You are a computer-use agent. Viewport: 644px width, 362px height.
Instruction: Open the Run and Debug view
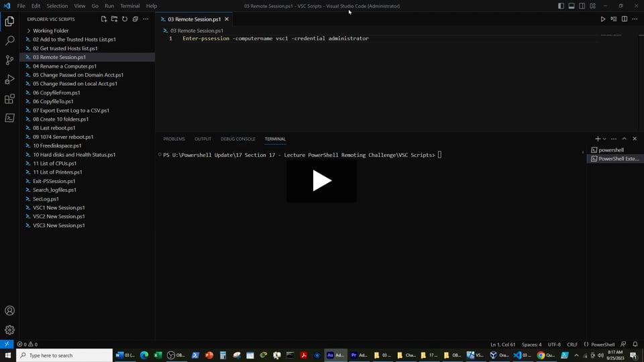pyautogui.click(x=9, y=80)
